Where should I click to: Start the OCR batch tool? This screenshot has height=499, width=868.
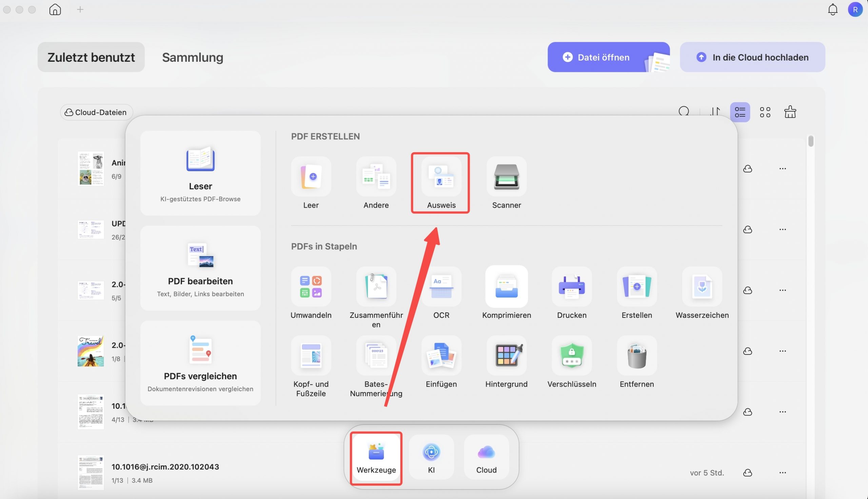click(441, 287)
